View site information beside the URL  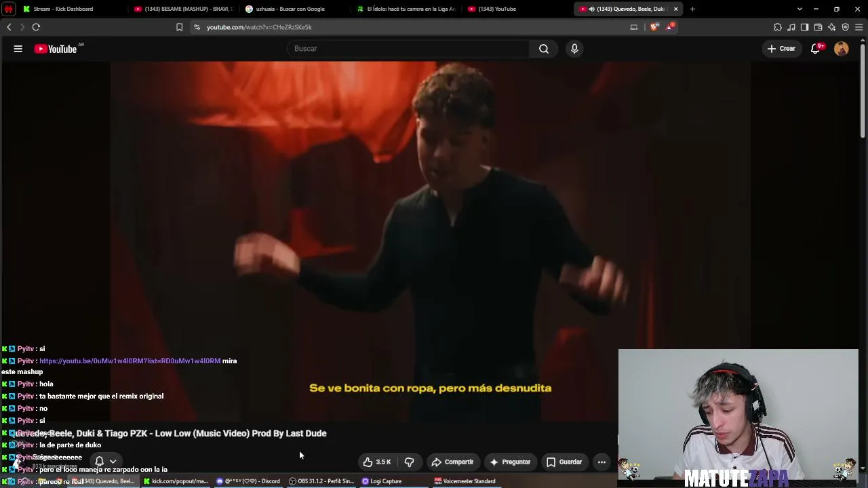[197, 27]
